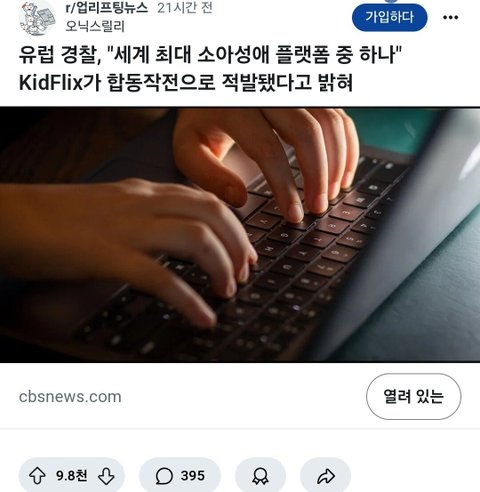Open the post via its headline text

[x=211, y=69]
